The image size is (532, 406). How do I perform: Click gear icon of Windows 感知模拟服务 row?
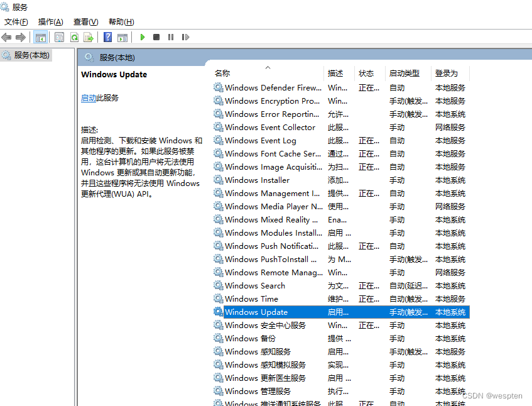click(x=218, y=365)
